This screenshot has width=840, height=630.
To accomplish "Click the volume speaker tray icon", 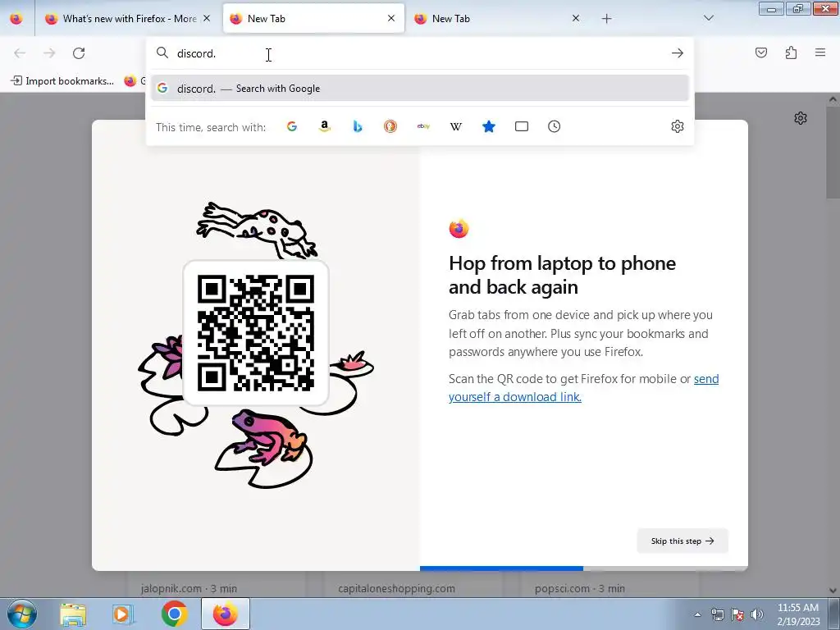I will (757, 614).
